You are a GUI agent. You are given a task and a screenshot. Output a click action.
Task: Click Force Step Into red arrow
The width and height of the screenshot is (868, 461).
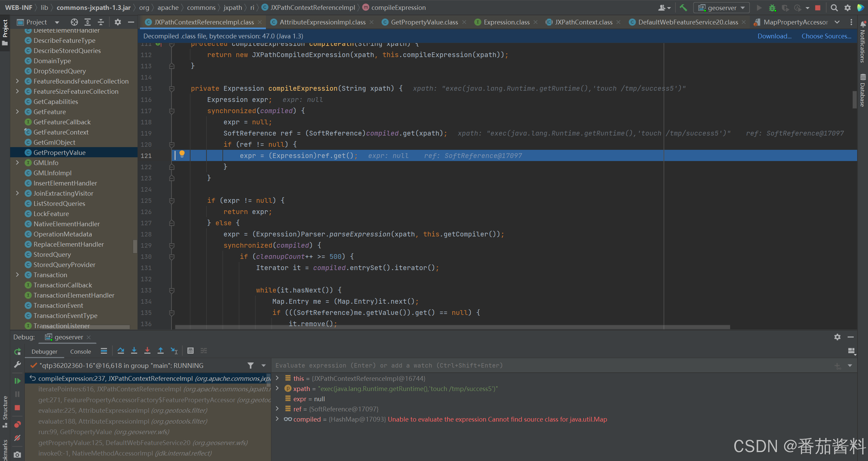point(147,351)
